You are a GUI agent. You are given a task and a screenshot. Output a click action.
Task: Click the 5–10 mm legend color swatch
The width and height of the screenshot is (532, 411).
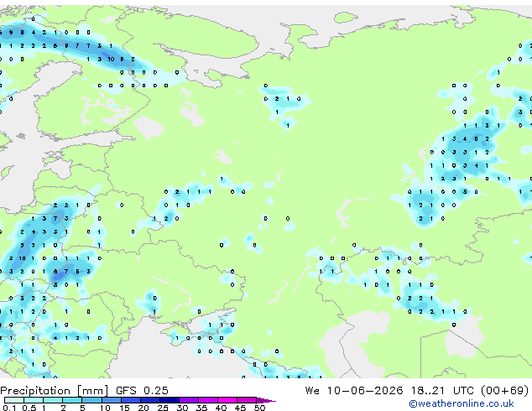(91, 400)
